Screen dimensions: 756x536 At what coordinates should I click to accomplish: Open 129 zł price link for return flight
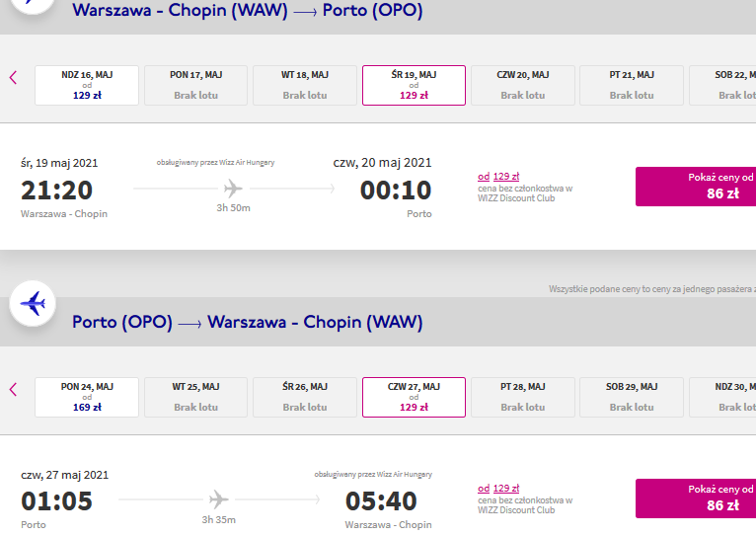498,489
